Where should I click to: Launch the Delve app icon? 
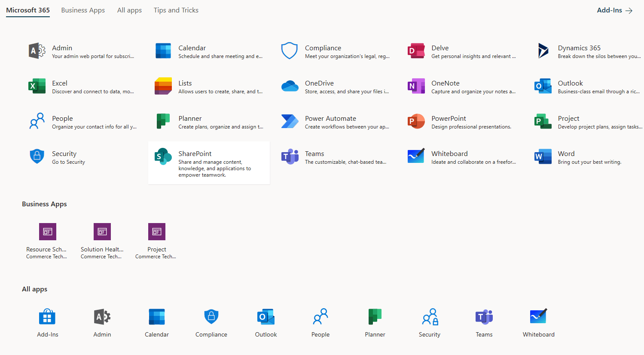[x=416, y=51]
